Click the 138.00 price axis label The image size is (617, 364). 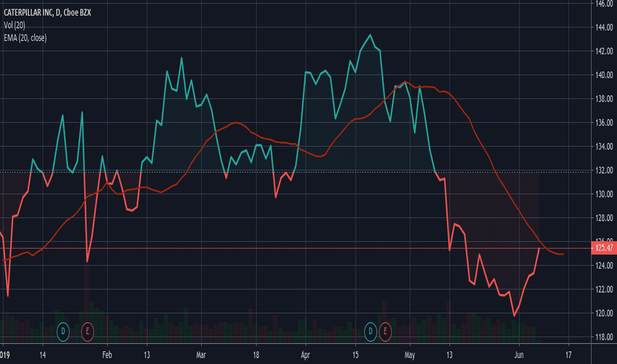point(604,99)
